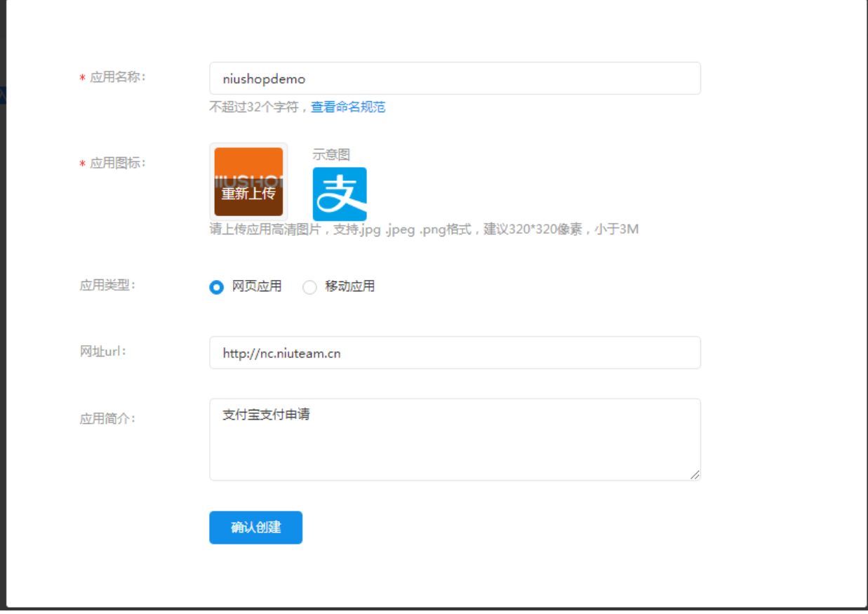Click the Alipay 示意图 sample icon
868x614 pixels.
(x=340, y=194)
